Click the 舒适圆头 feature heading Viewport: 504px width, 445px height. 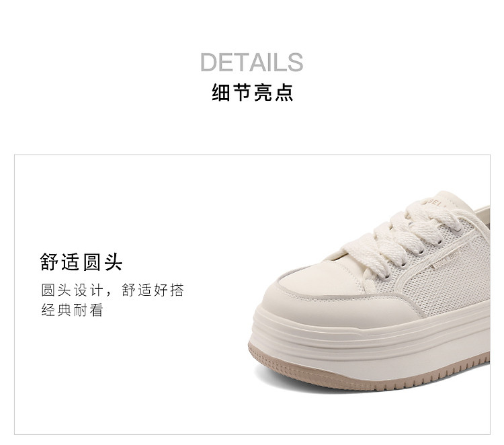click(x=81, y=262)
